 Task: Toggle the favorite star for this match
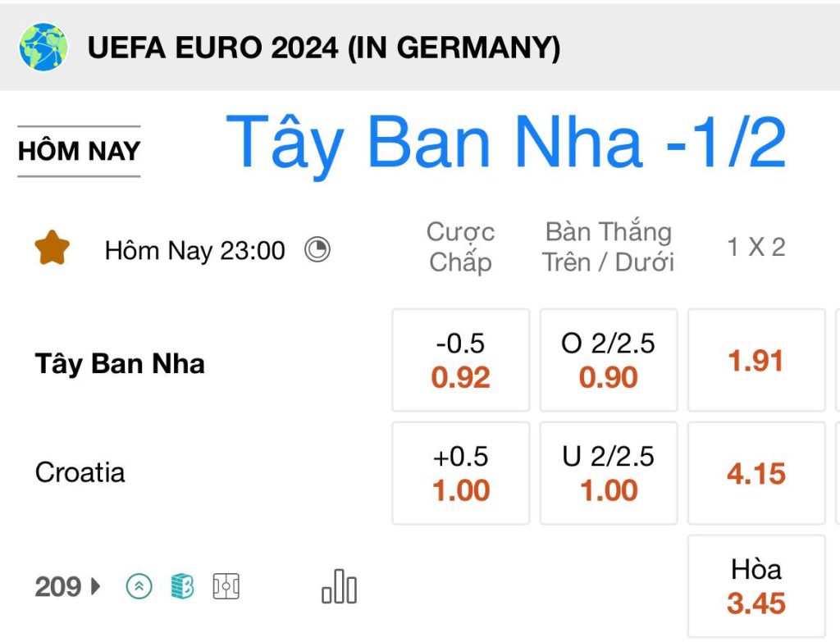[52, 248]
